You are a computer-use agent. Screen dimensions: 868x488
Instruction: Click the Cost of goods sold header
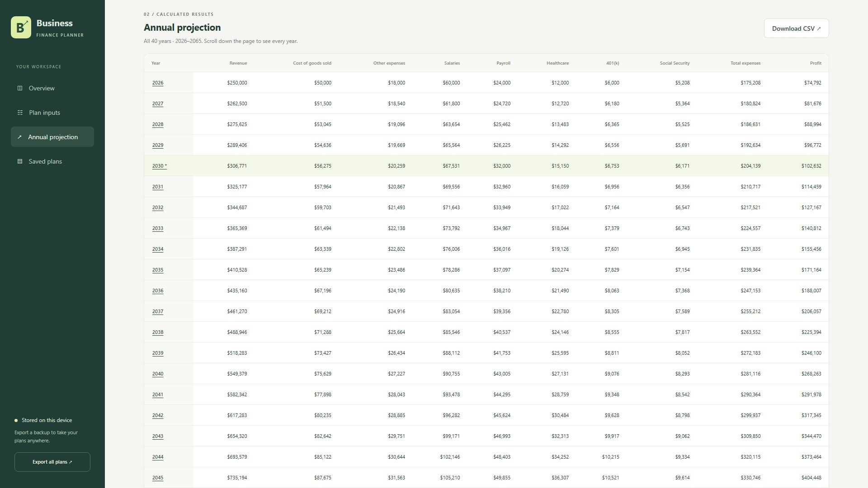click(x=312, y=63)
